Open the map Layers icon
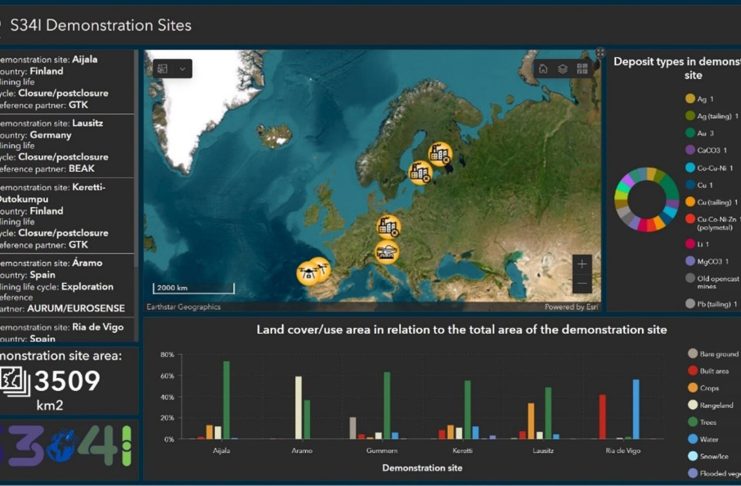Image resolution: width=741 pixels, height=486 pixels. tap(563, 69)
